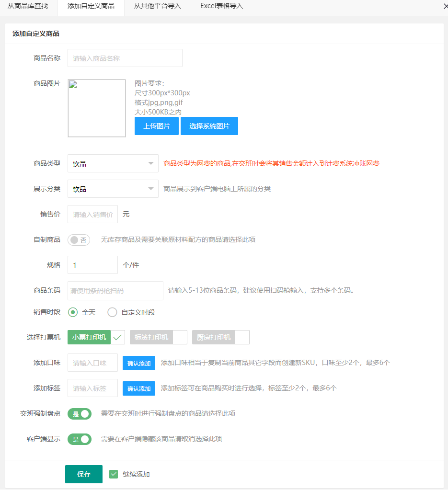Switch to 从商品库查找 tab

pos(28,6)
